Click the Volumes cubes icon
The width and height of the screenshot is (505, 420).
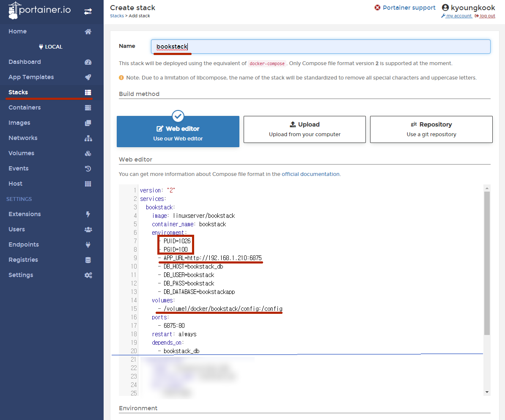coord(88,153)
